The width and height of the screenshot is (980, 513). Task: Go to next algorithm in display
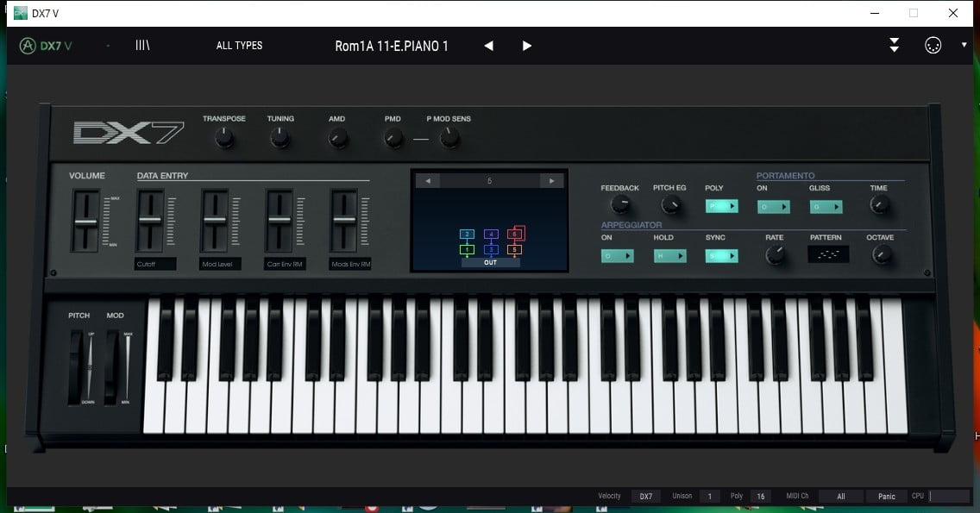click(x=552, y=181)
